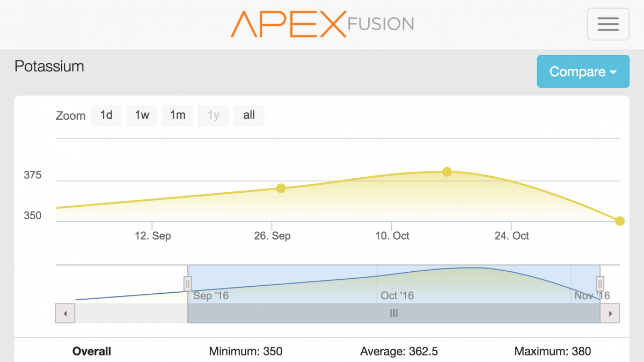
Task: Select the mid-October peak data point
Action: [x=447, y=172]
